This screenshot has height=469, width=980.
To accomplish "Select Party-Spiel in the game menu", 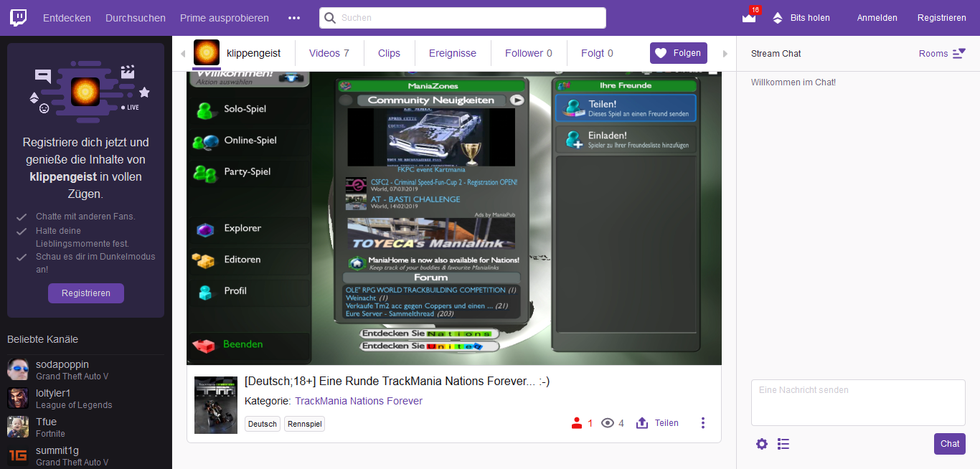I will pyautogui.click(x=248, y=172).
